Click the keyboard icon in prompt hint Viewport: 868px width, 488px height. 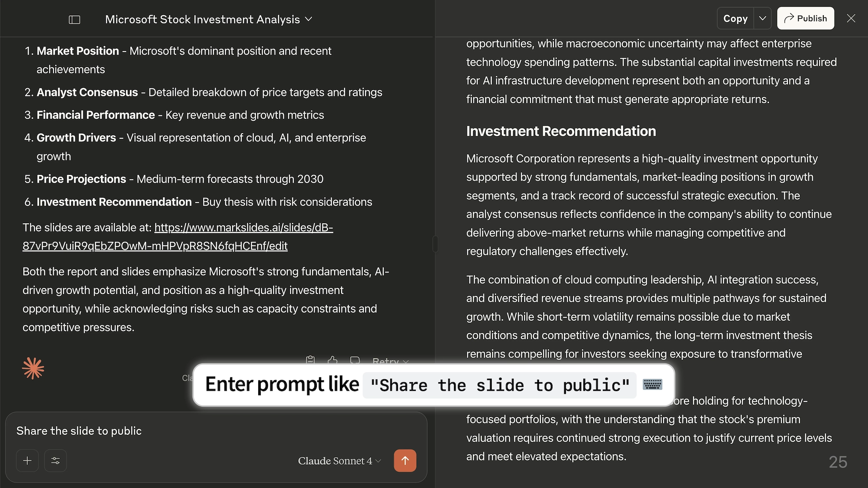point(652,384)
